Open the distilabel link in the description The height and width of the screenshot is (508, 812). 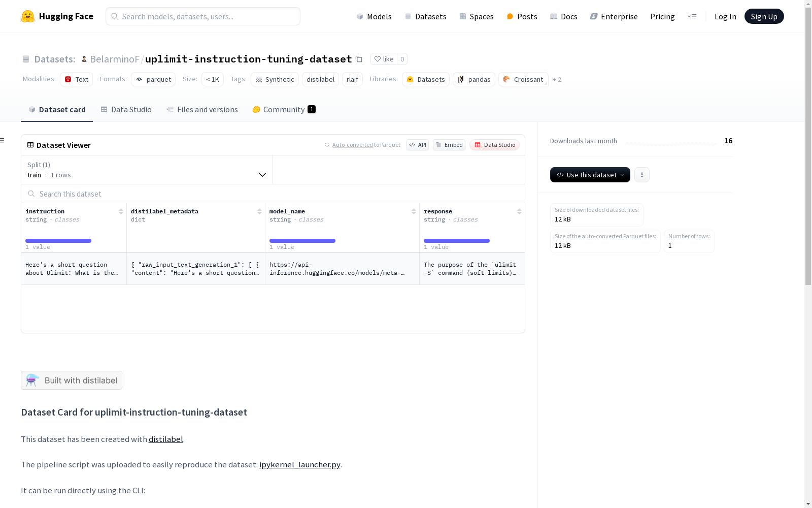click(x=166, y=439)
